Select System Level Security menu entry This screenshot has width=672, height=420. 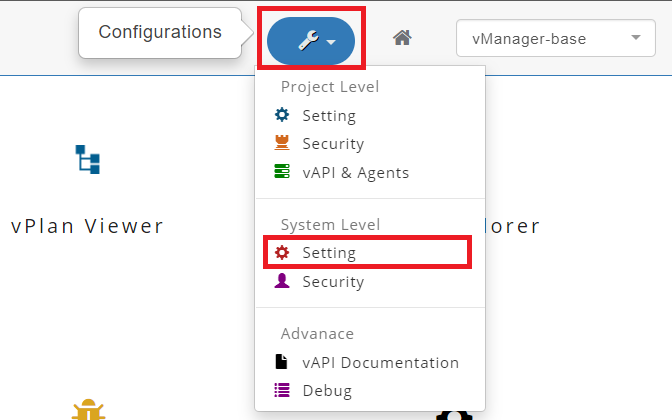tap(333, 281)
